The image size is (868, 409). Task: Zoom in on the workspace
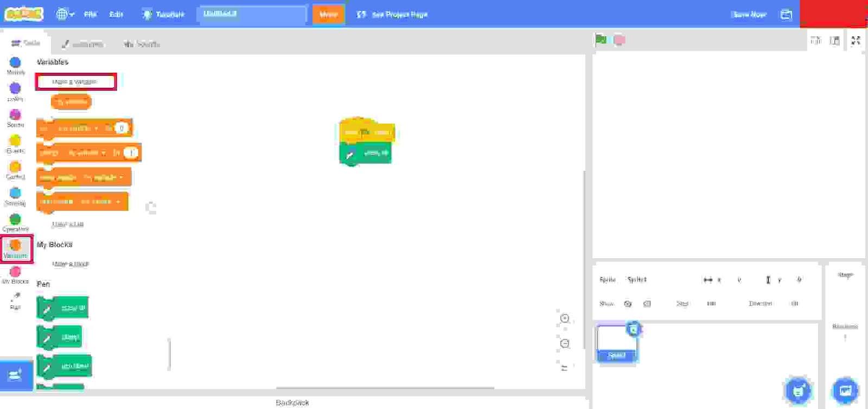click(565, 318)
